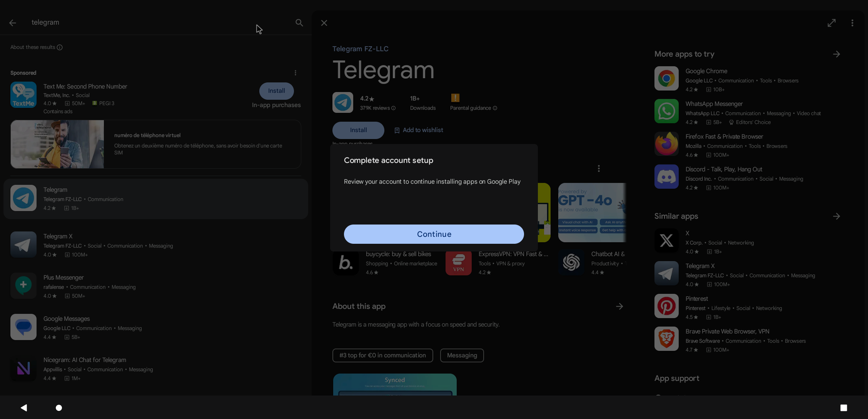Click the info icon beside About these results
The height and width of the screenshot is (419, 868).
(x=60, y=47)
